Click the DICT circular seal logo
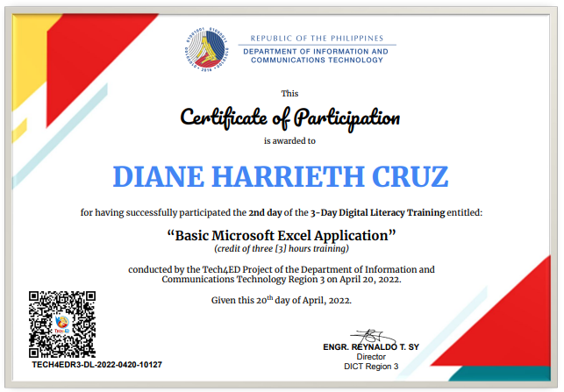This screenshot has width=564, height=392. [207, 48]
